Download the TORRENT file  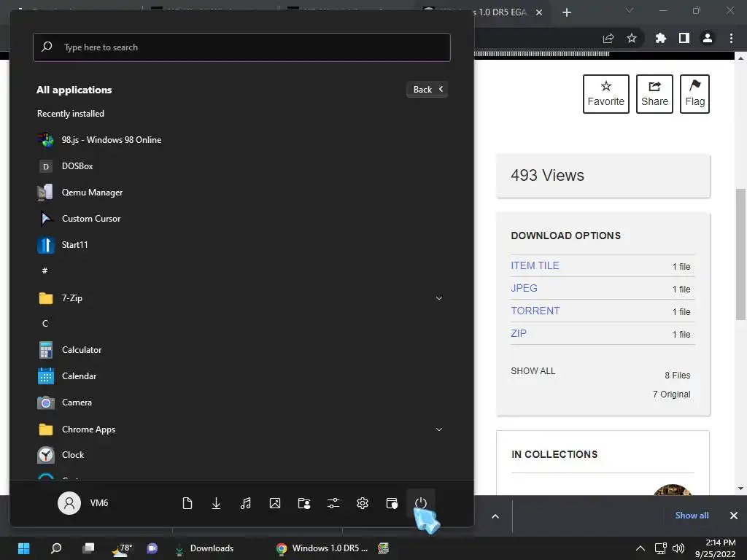click(x=535, y=311)
